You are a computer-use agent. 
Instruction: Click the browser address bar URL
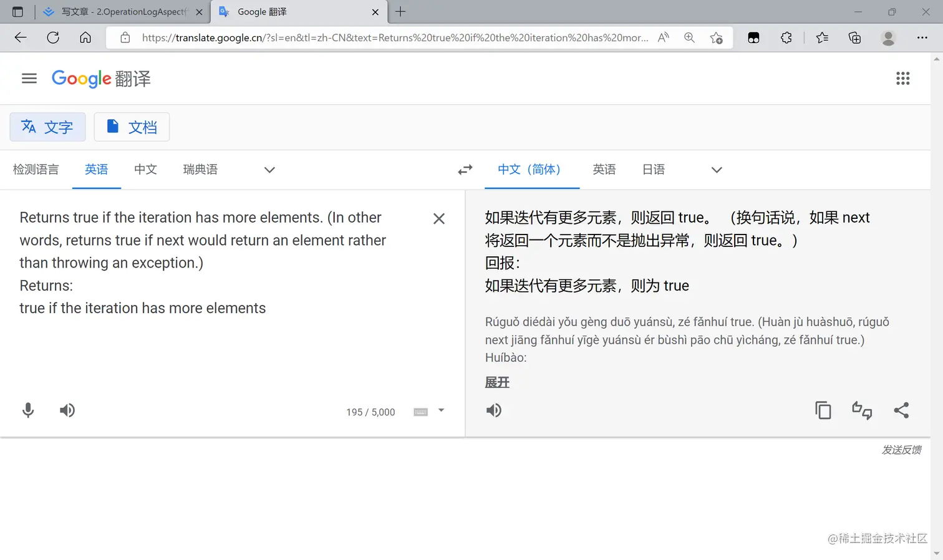tap(394, 37)
